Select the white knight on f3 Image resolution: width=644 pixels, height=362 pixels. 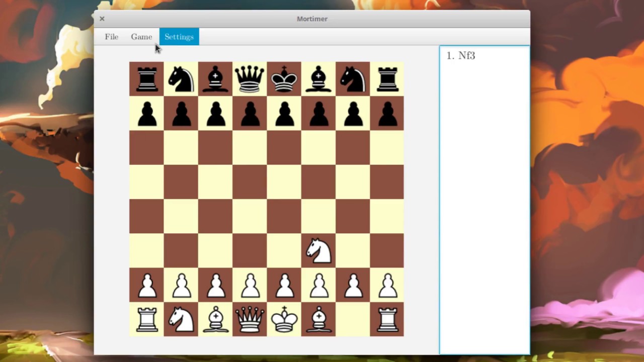pos(318,250)
